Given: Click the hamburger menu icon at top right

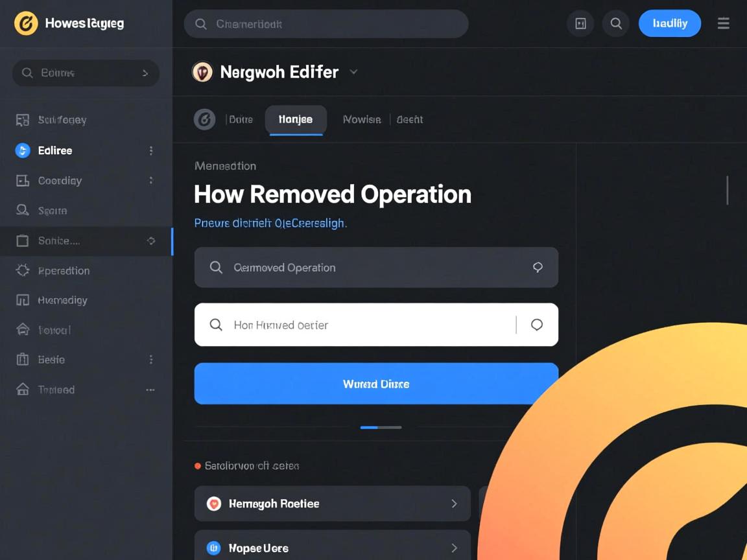Looking at the screenshot, I should point(723,24).
